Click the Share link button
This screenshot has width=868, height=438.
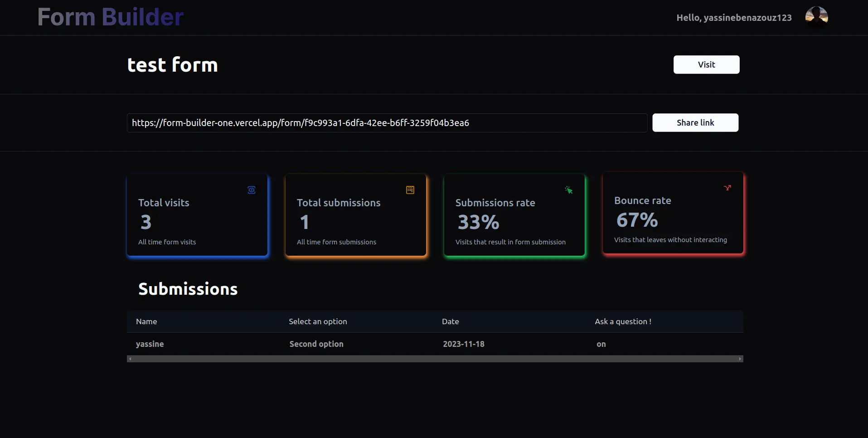(x=695, y=123)
